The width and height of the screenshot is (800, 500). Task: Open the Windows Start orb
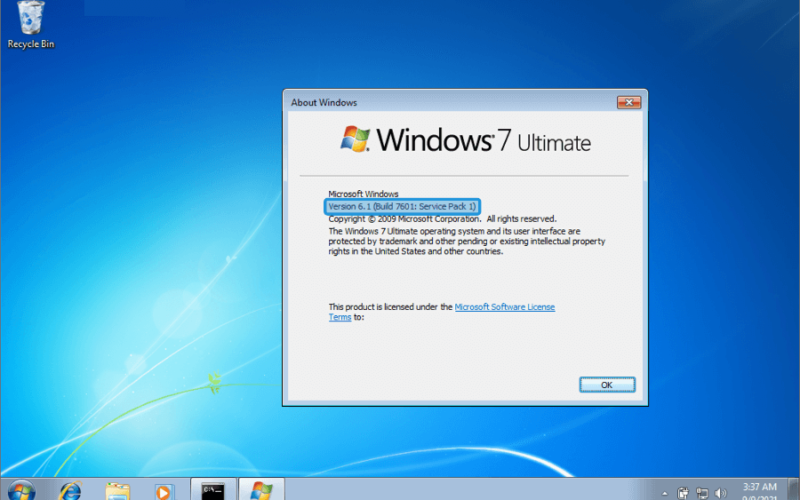(x=21, y=490)
